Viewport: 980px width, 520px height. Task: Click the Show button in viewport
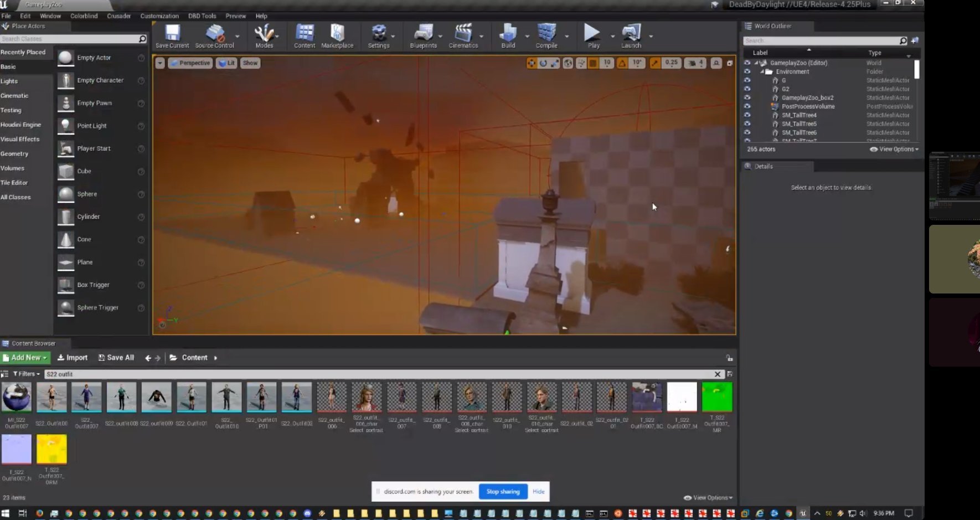(x=250, y=63)
